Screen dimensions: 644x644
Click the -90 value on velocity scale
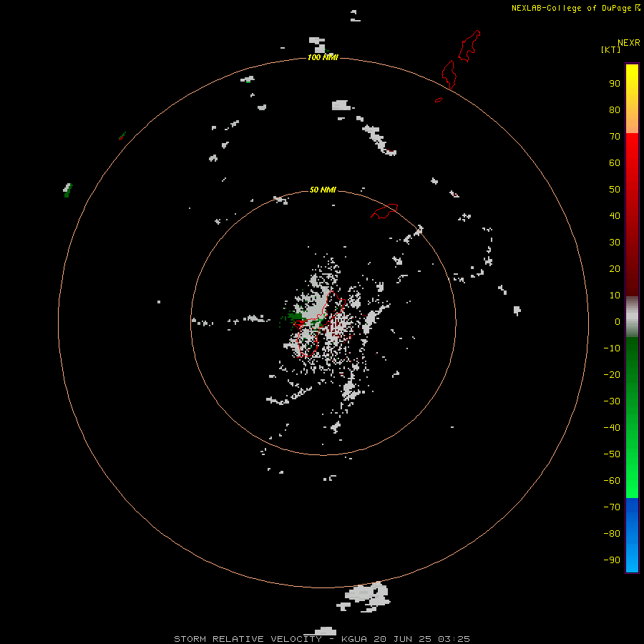pyautogui.click(x=612, y=560)
